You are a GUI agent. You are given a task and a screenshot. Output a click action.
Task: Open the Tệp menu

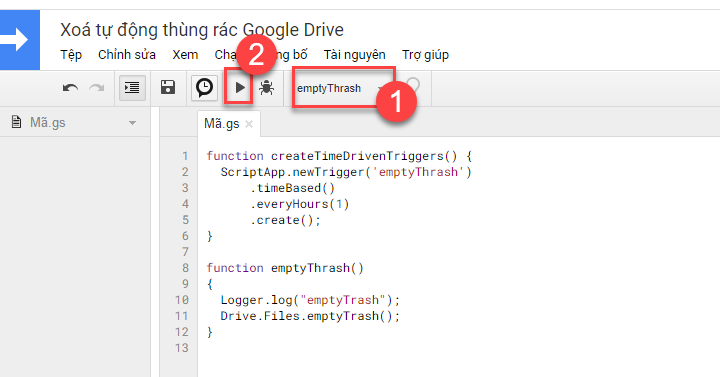pyautogui.click(x=71, y=55)
